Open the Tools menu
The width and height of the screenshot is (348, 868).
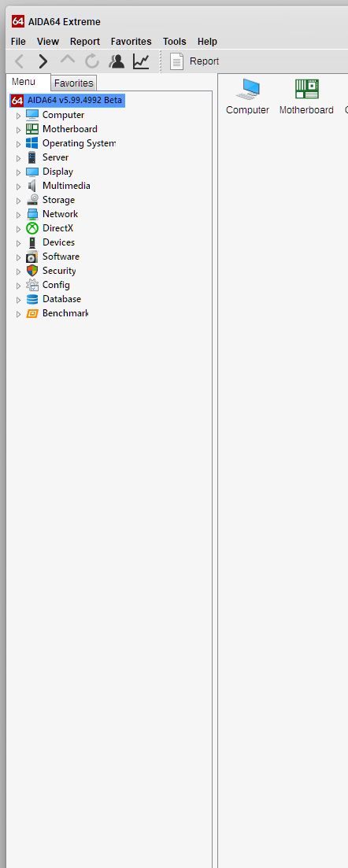pos(175,42)
